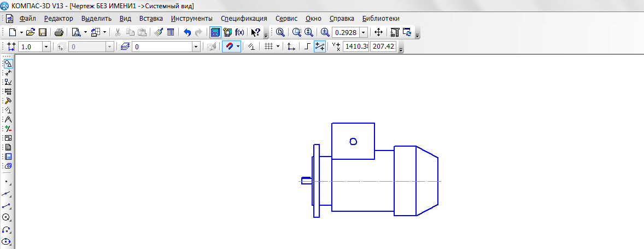
Task: Zoom in by dragging frame icon
Action: click(297, 32)
